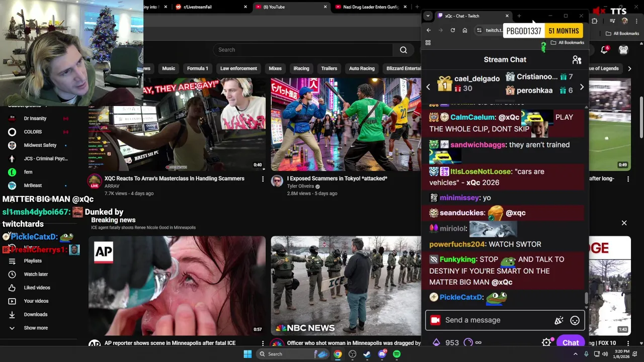
Task: Select the Trailers category chip
Action: pyautogui.click(x=329, y=68)
